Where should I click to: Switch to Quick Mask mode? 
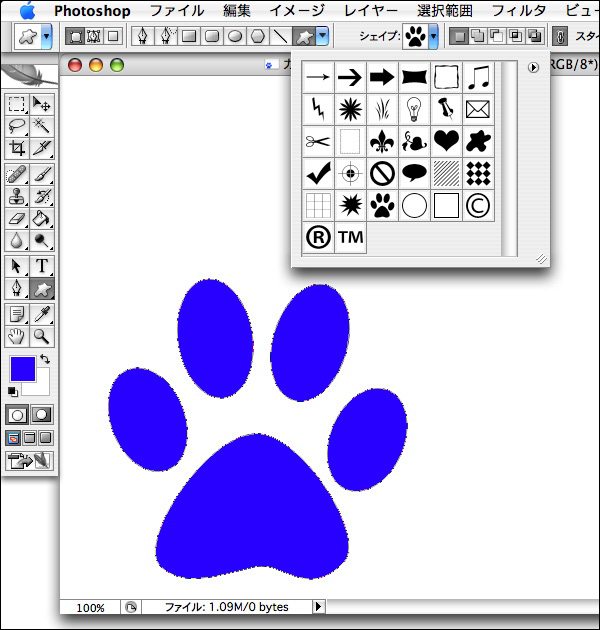point(42,414)
